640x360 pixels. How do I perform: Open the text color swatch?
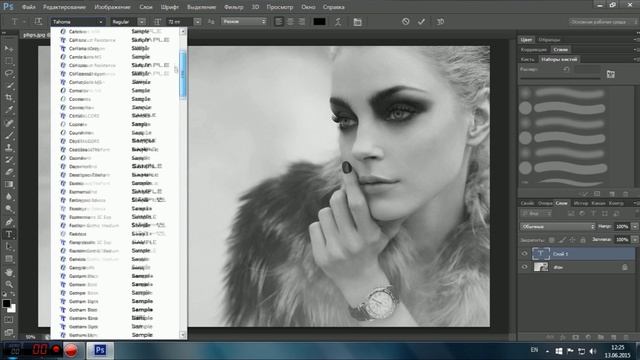point(319,22)
